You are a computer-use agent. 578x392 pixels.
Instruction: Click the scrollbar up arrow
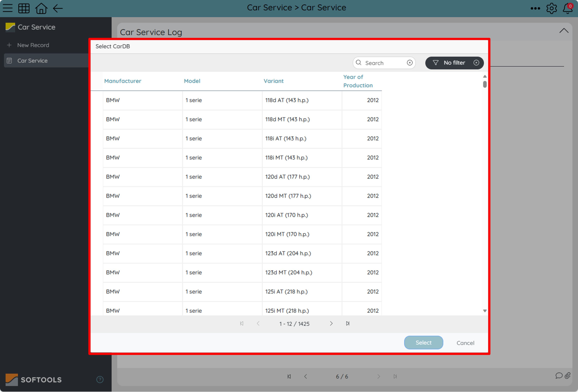(x=485, y=76)
